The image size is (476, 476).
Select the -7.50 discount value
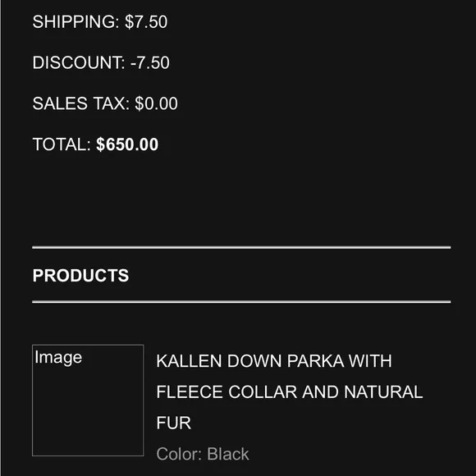tap(150, 62)
